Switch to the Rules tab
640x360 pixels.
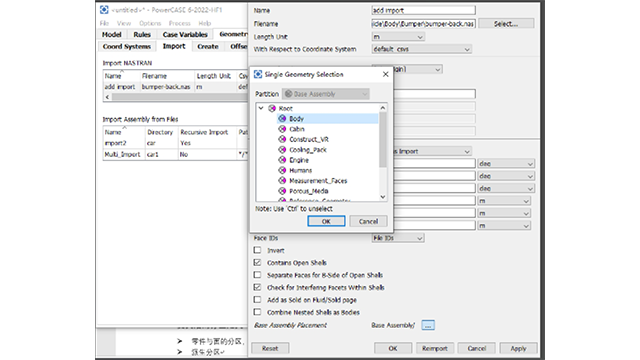(x=142, y=34)
